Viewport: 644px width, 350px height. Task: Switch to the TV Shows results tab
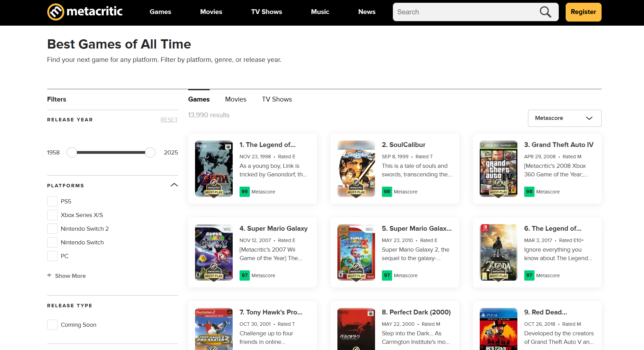point(277,99)
